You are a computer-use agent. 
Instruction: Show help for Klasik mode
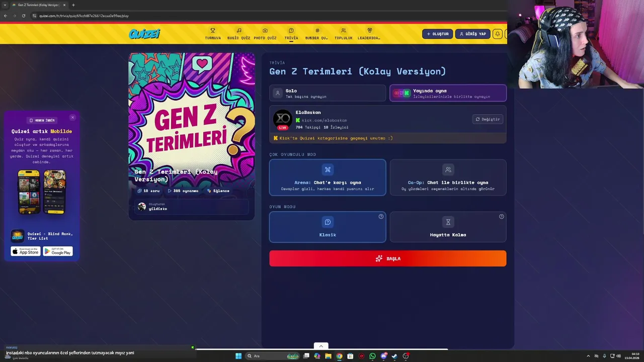(381, 217)
